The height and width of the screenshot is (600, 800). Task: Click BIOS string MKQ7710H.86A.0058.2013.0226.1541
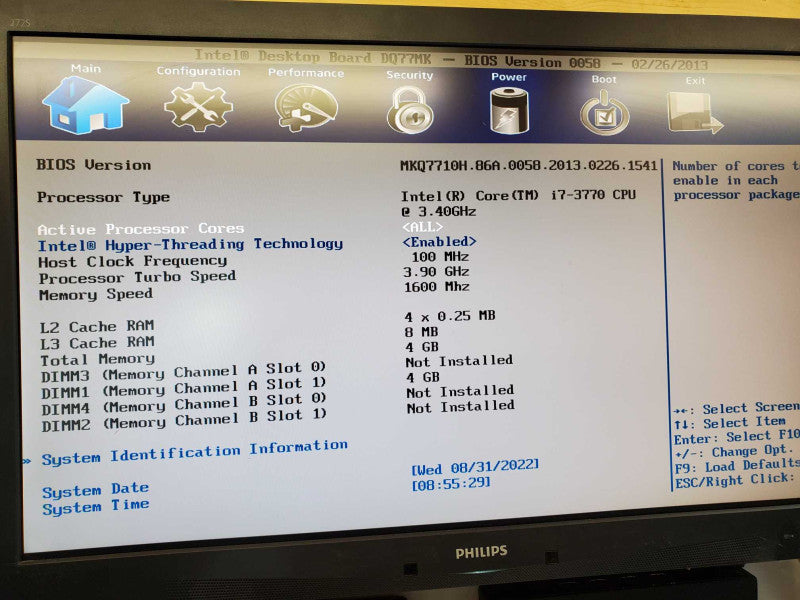pos(529,165)
